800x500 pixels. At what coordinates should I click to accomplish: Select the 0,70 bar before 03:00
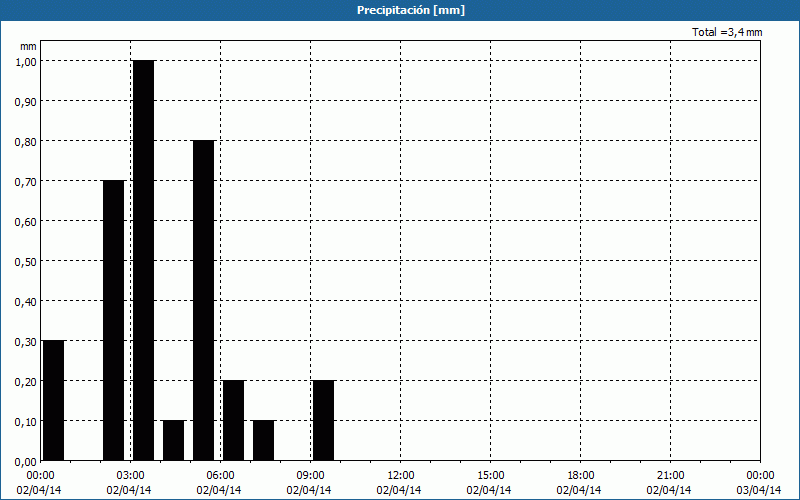(x=114, y=320)
